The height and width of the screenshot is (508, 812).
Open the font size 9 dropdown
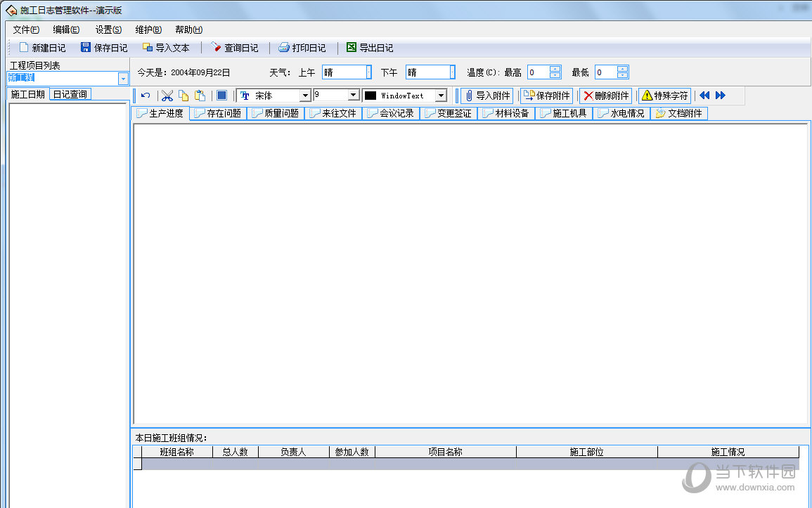[353, 95]
